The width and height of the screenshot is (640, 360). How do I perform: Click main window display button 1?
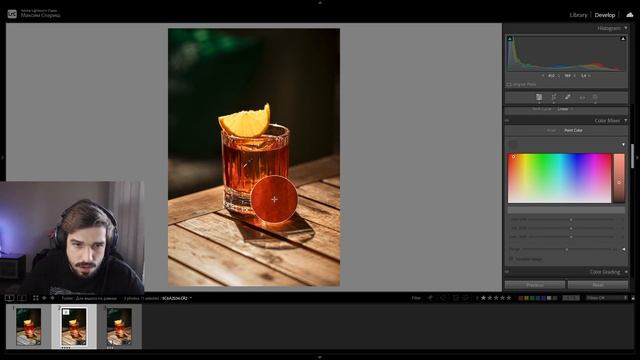[x=9, y=298]
